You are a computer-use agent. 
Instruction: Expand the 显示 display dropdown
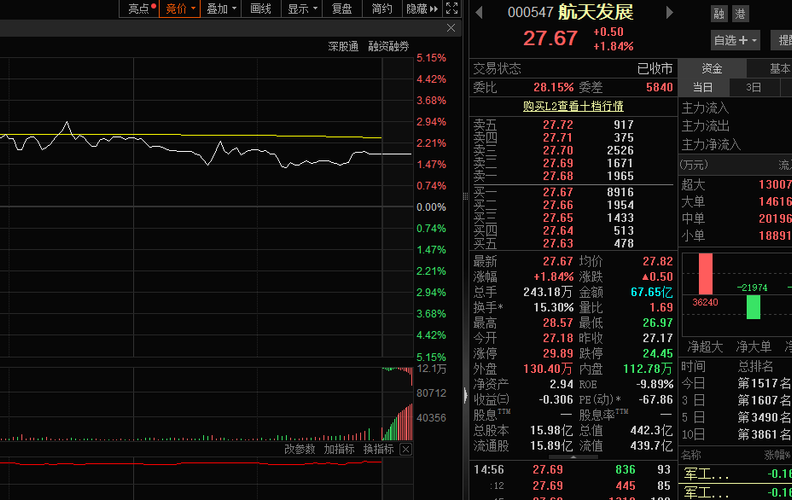coord(302,9)
